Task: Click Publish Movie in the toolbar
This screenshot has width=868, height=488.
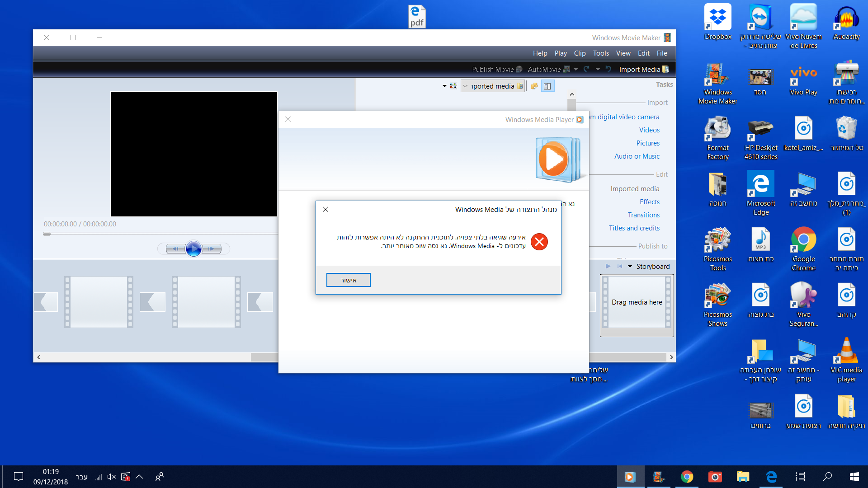Action: (x=497, y=69)
